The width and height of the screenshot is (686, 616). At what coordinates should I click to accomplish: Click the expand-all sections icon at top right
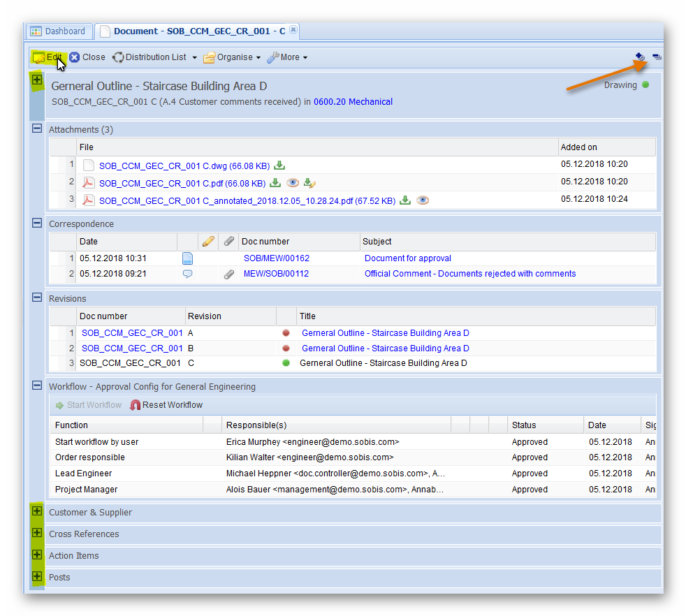(x=640, y=57)
